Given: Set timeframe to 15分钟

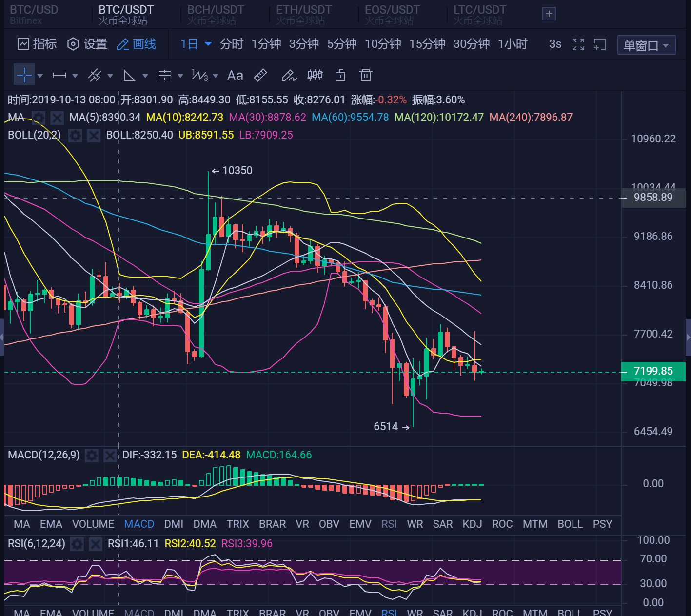Looking at the screenshot, I should [427, 44].
